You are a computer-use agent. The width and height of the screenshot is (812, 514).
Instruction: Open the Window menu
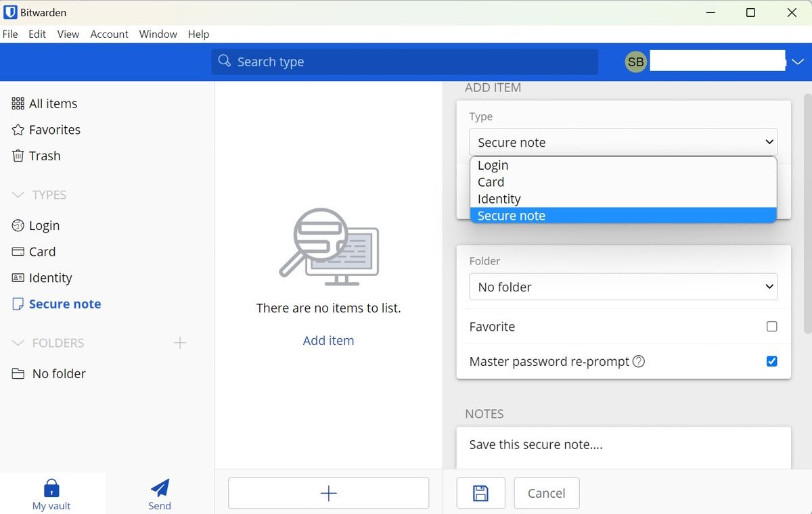[x=158, y=34]
